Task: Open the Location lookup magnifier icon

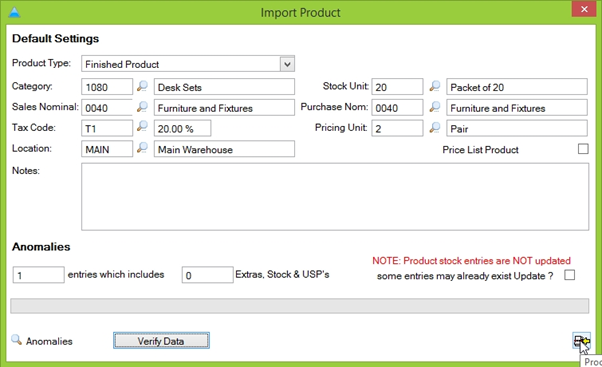Action: pyautogui.click(x=142, y=147)
